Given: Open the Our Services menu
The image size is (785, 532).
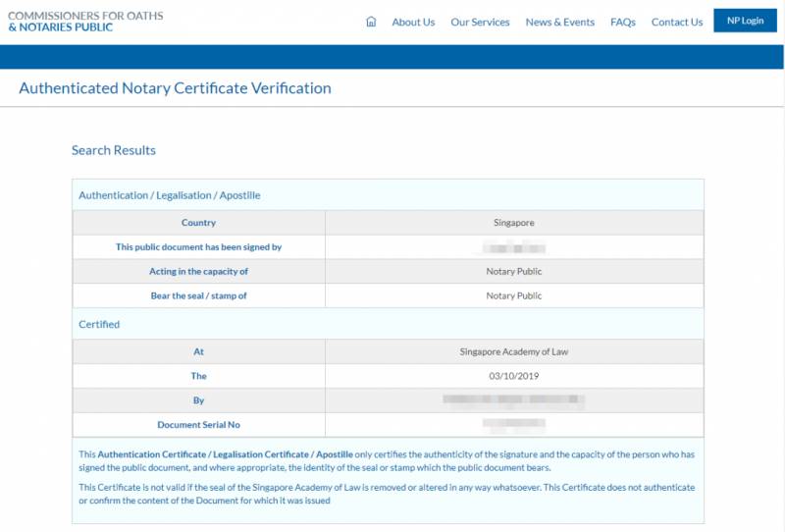Looking at the screenshot, I should (480, 22).
